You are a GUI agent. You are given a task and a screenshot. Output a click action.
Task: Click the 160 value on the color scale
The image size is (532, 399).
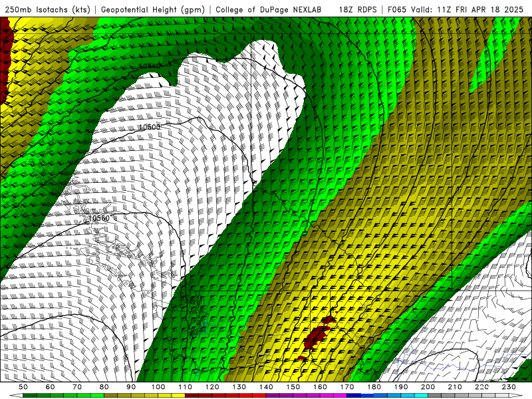(x=321, y=387)
